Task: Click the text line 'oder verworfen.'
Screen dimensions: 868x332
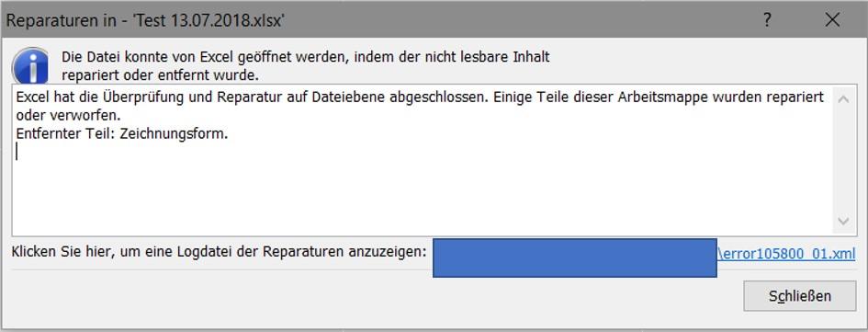Action: click(x=68, y=117)
